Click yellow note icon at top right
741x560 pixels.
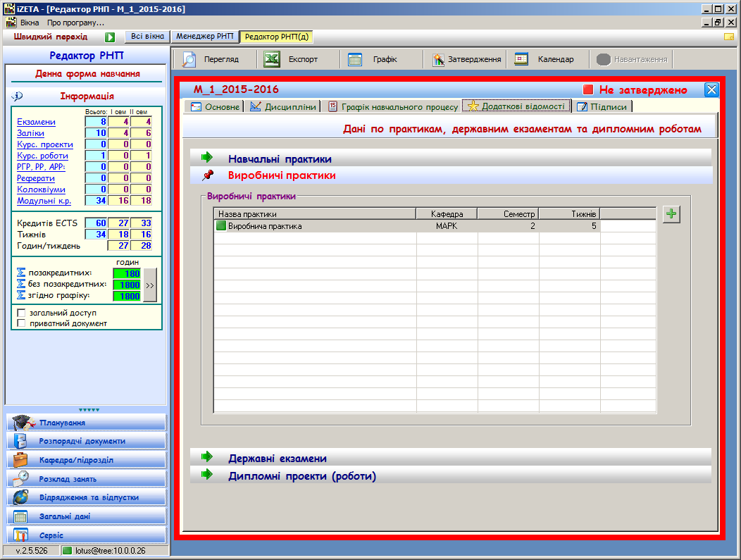pos(729,37)
